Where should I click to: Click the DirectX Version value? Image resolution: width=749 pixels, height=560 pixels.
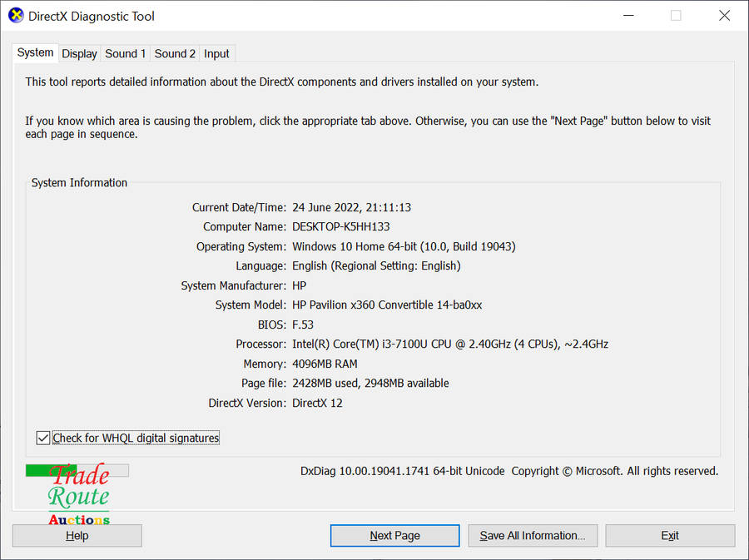click(x=317, y=403)
